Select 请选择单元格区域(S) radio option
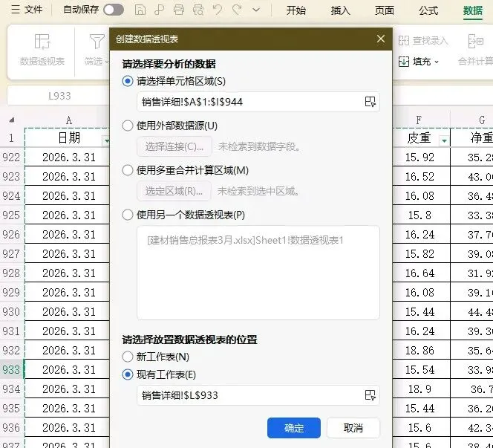The height and width of the screenshot is (448, 493). pyautogui.click(x=128, y=81)
